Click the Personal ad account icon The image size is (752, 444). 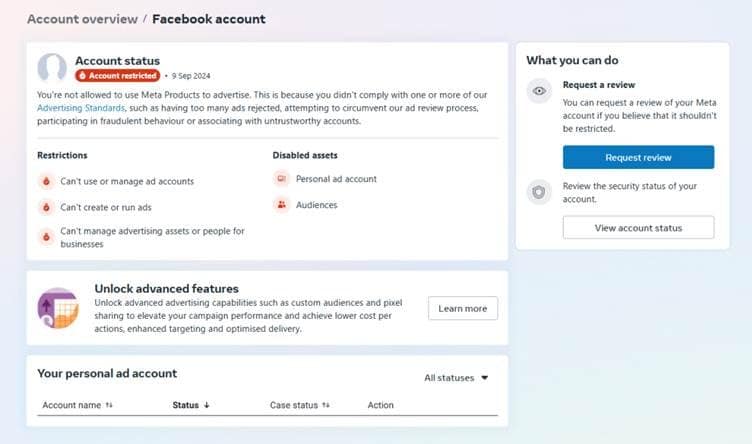[x=281, y=179]
